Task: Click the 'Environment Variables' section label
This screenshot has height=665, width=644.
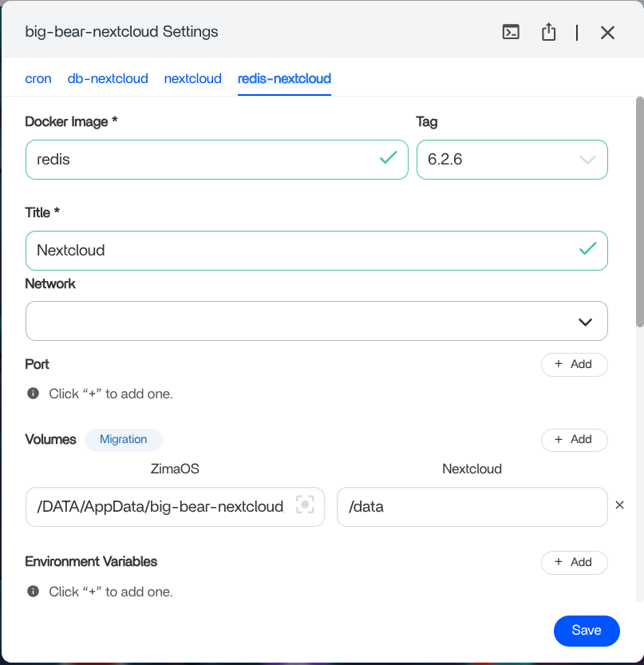Action: point(91,561)
